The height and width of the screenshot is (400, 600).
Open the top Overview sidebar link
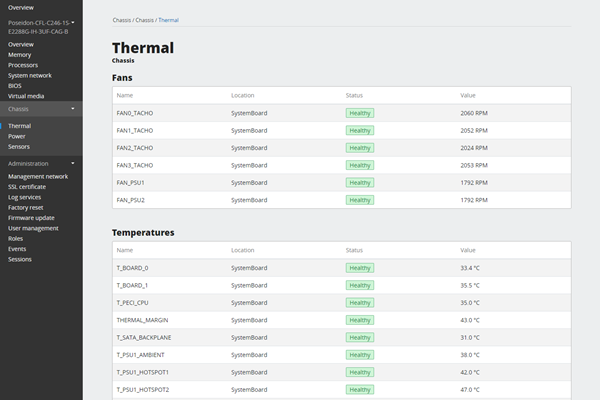click(x=21, y=8)
